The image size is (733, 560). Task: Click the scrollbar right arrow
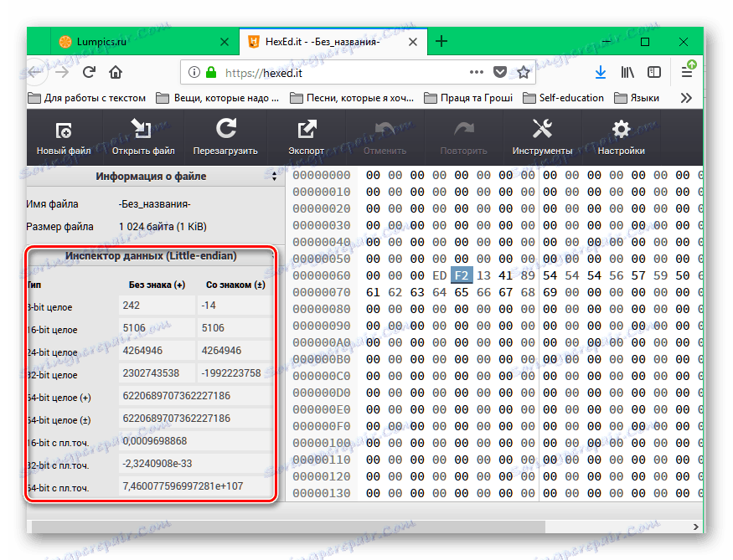point(695,527)
